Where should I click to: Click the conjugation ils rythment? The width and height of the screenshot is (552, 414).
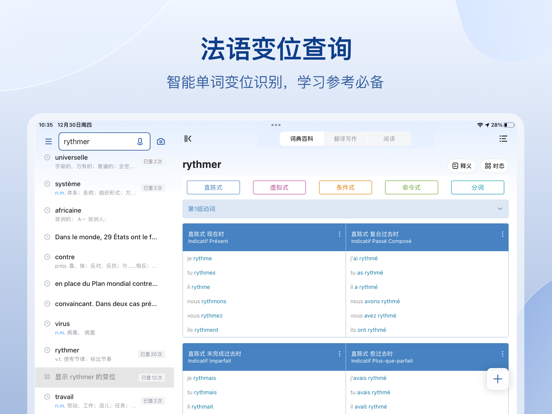point(202,330)
